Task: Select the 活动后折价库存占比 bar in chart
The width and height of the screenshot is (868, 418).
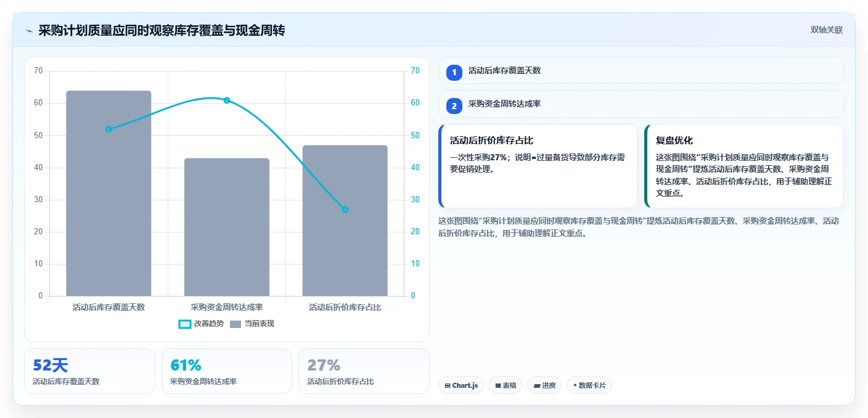Action: [345, 221]
